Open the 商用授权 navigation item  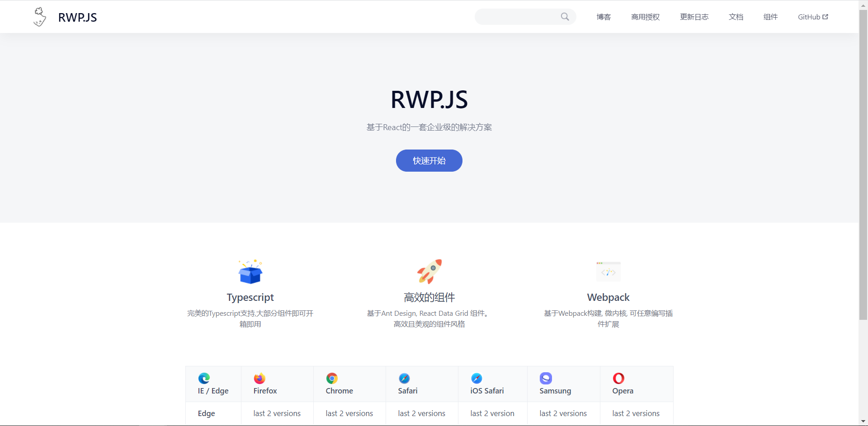pos(645,17)
